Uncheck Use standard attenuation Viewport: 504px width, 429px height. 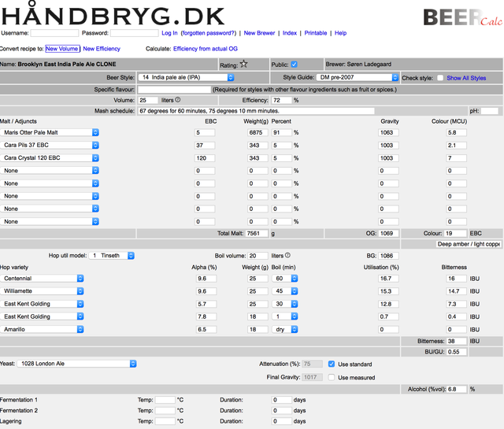pos(332,364)
